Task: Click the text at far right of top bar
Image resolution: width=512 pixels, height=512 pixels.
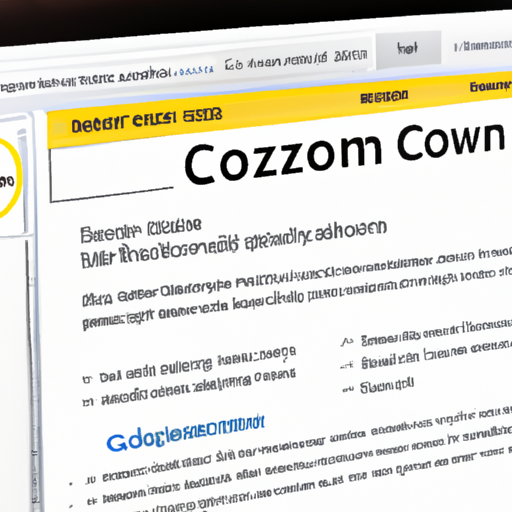Action: point(483,46)
